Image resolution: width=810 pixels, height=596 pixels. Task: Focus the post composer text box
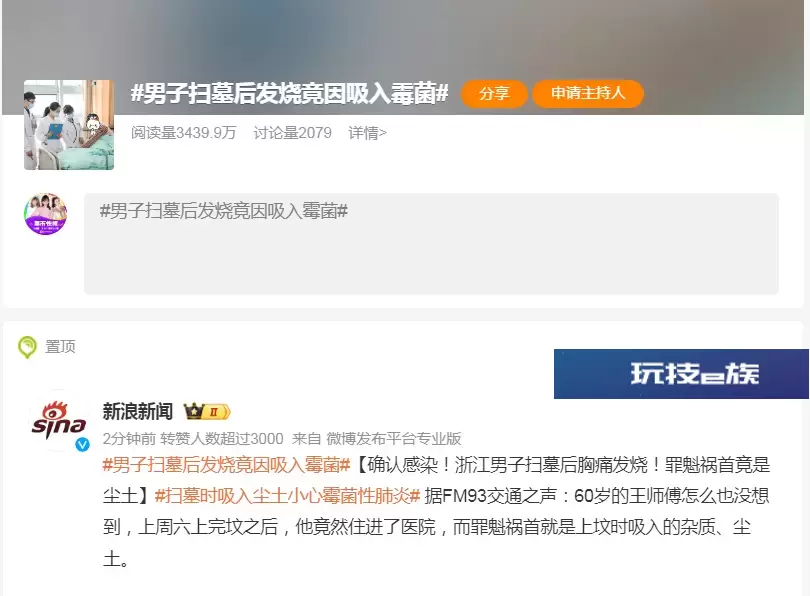tap(431, 244)
